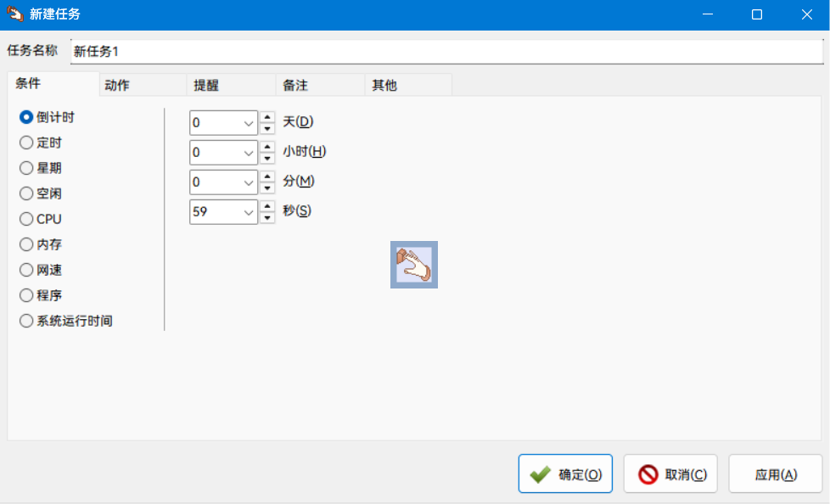
Task: Select the 系统运行时间 radio option
Action: tap(26, 321)
